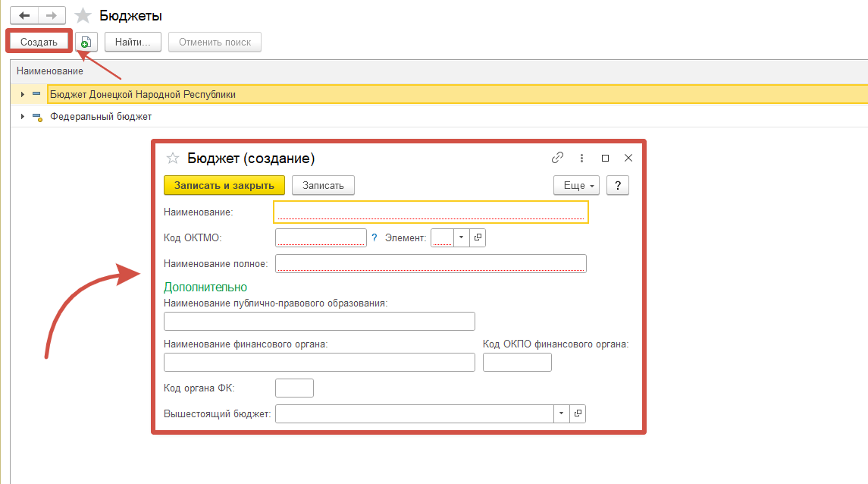Click blue question mark near Код ОКТМО
The image size is (868, 484).
click(374, 237)
